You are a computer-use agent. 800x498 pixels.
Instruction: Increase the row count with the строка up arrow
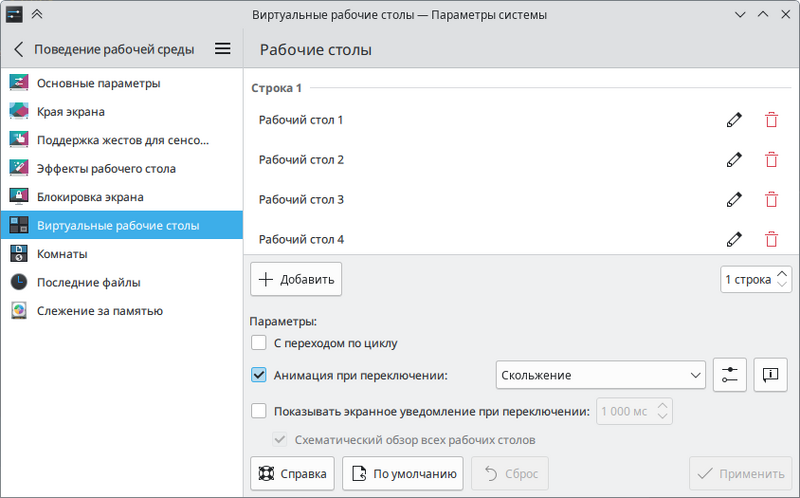pyautogui.click(x=782, y=274)
